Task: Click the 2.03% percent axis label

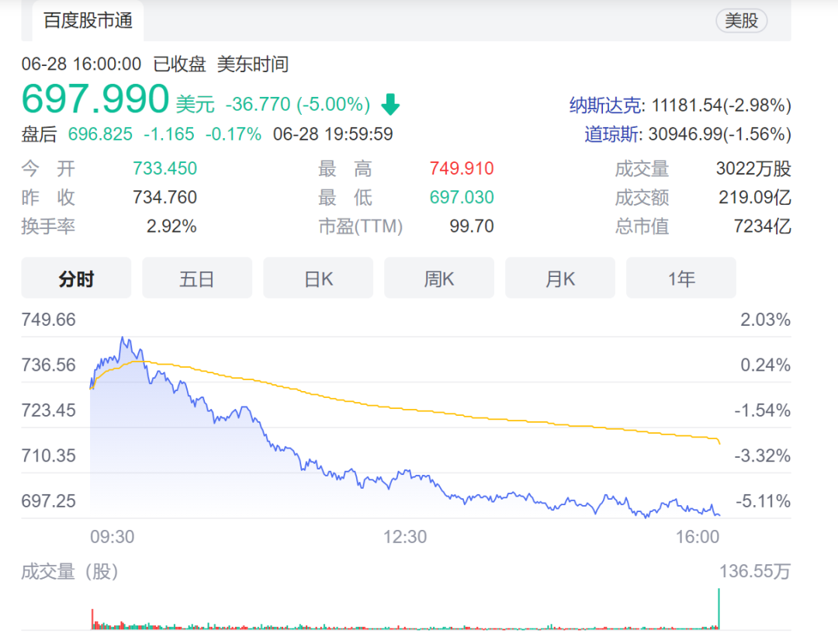Action: point(765,320)
